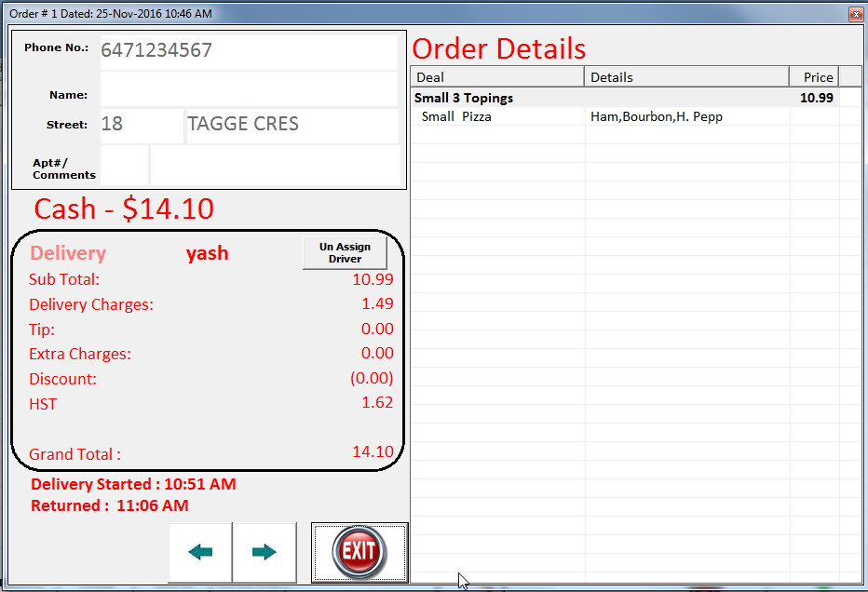868x592 pixels.
Task: Click the Cash - $14.10 payment label
Action: coord(124,209)
